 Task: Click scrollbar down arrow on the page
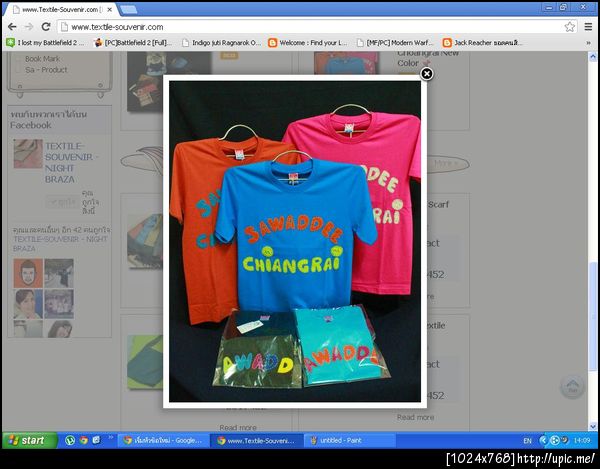click(593, 426)
